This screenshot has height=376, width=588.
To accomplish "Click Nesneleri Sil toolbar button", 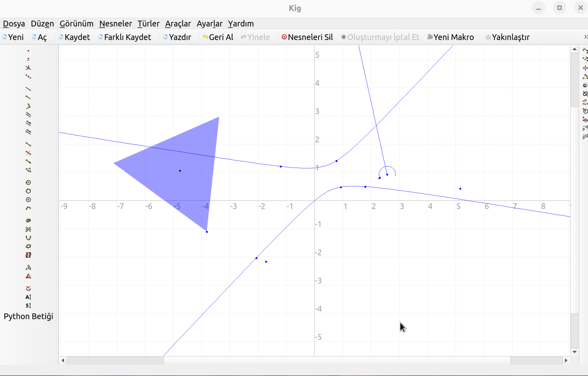I will [307, 37].
